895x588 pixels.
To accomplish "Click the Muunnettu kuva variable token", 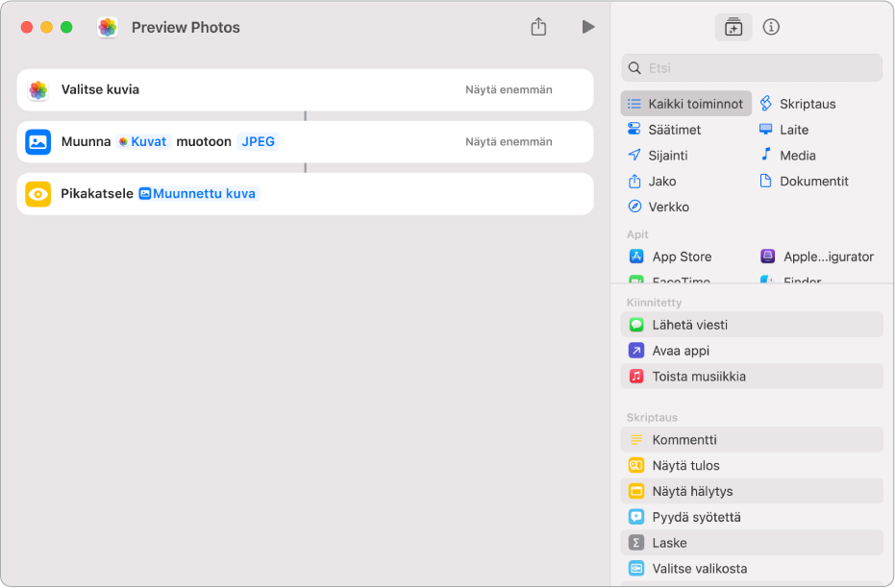I will coord(199,193).
